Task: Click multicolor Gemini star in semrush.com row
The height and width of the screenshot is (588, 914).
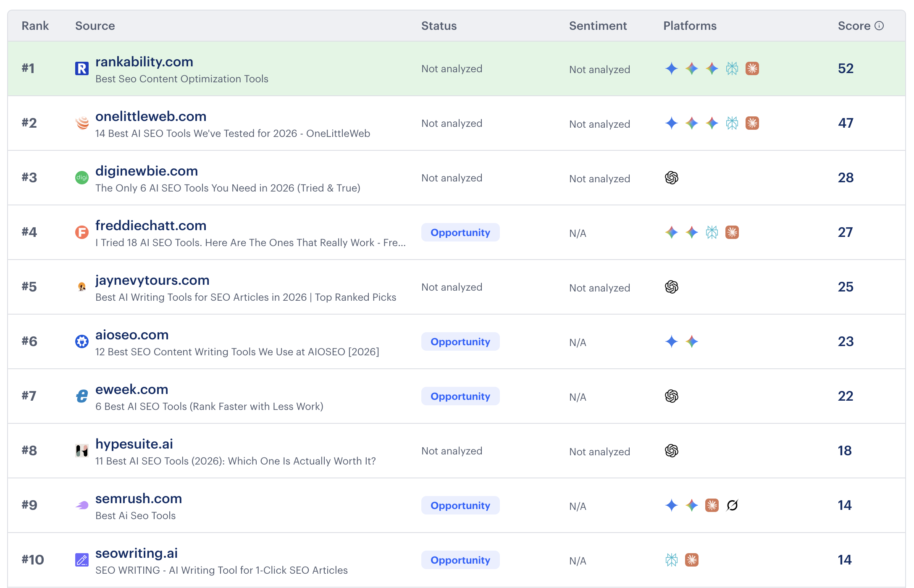Action: [692, 505]
